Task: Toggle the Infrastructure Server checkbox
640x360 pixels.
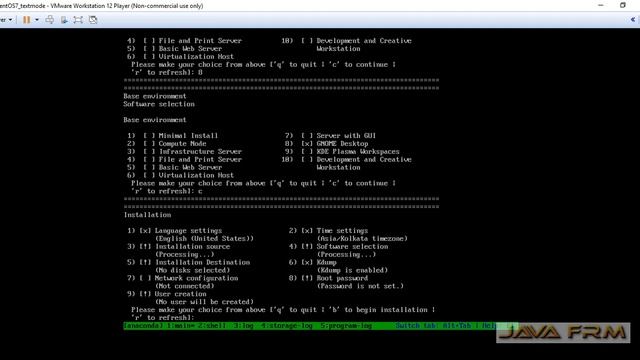Action: (x=149, y=151)
